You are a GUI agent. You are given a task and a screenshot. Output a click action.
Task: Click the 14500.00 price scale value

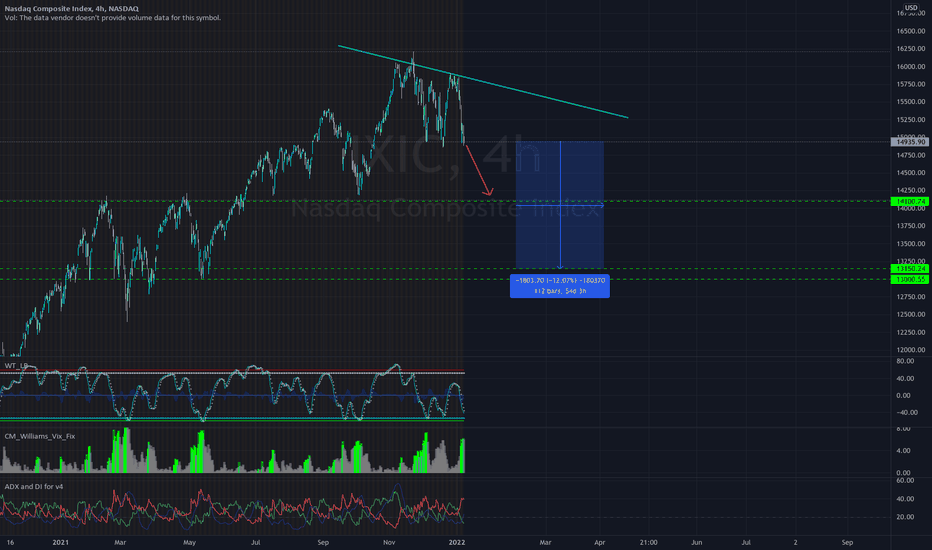[x=911, y=172]
